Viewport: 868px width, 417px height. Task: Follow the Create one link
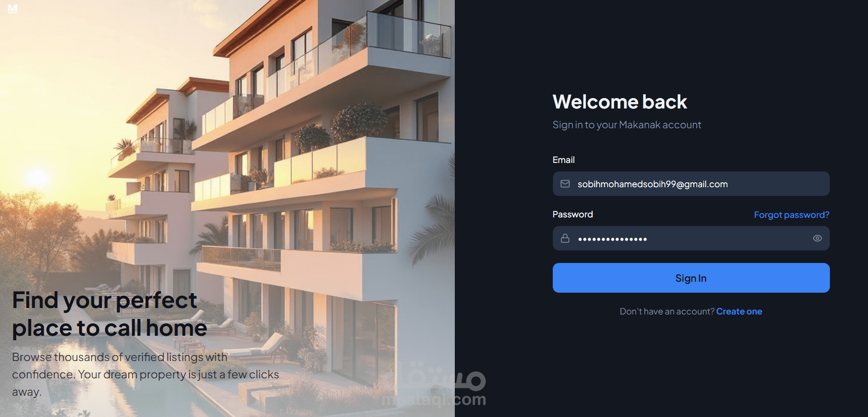pos(739,312)
